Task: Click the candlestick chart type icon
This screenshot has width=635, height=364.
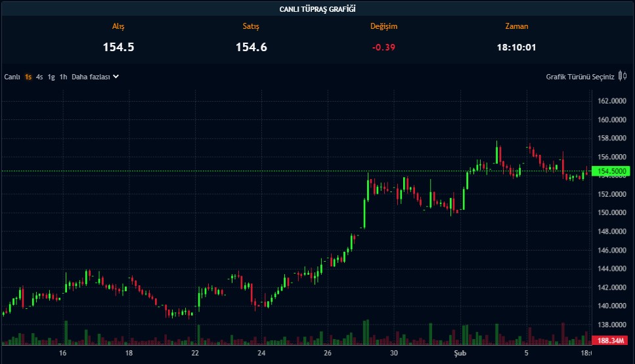Action: (623, 76)
